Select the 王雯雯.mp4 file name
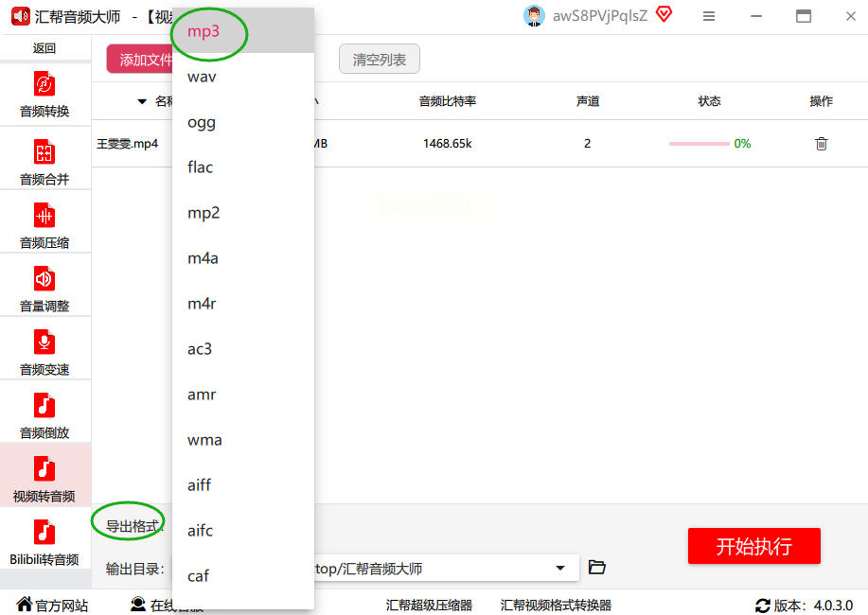Image resolution: width=868 pixels, height=615 pixels. pyautogui.click(x=128, y=144)
